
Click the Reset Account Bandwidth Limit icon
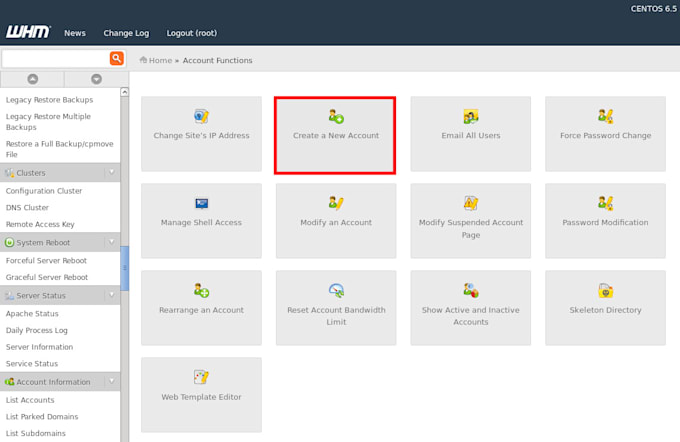pos(336,290)
